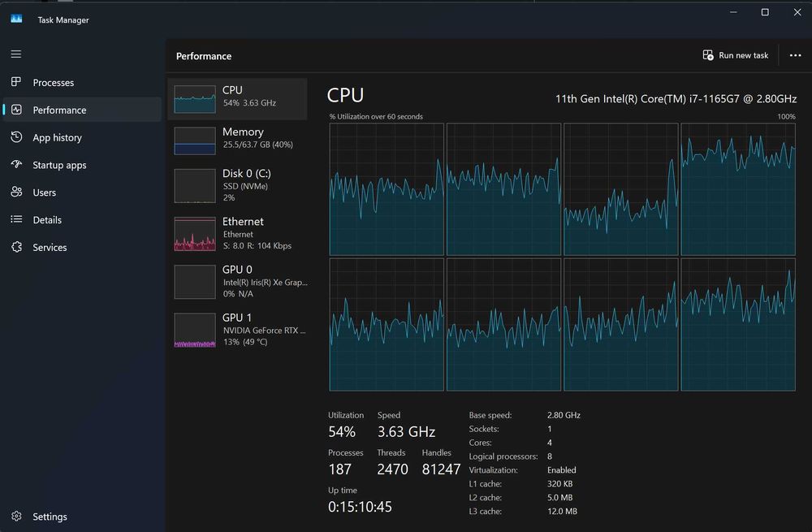Screen dimensions: 812x532
Task: Select the CPU mini graph thumbnail
Action: click(x=195, y=99)
